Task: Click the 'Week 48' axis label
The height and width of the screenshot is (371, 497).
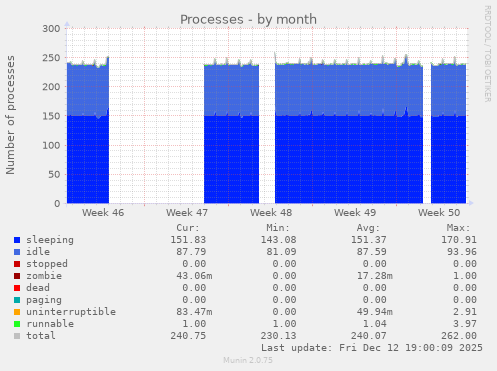Action: click(x=271, y=213)
